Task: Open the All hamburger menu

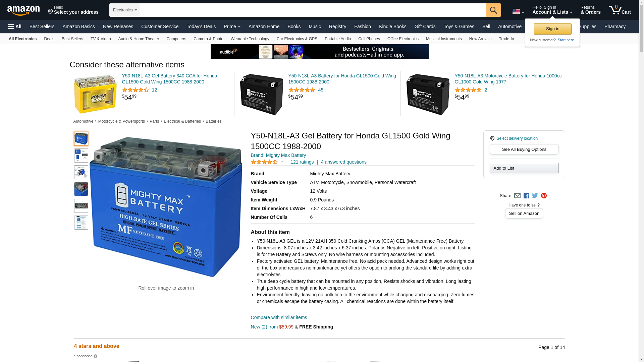Action: point(15,26)
